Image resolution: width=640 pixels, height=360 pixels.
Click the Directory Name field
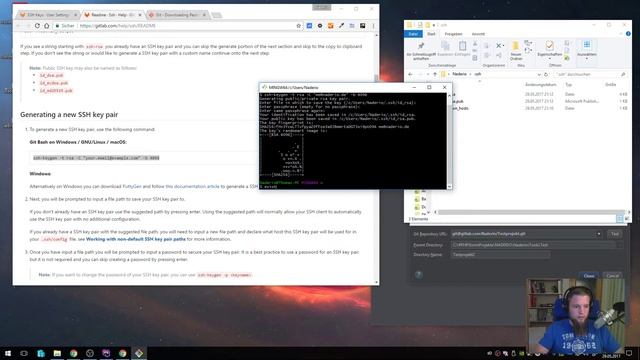point(500,255)
